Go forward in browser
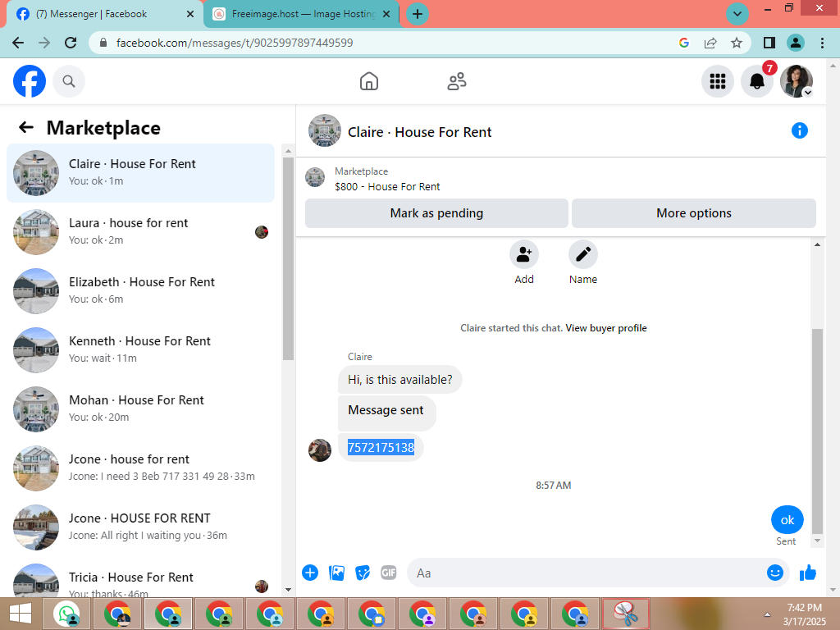The image size is (840, 630). pos(44,43)
